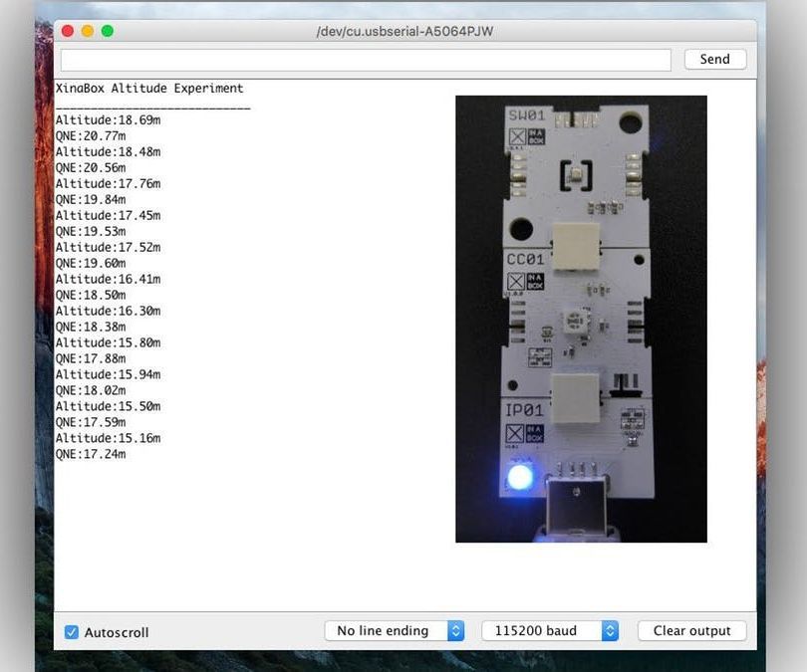Select the QNE:19.53m output line
This screenshot has width=807, height=672.
91,232
